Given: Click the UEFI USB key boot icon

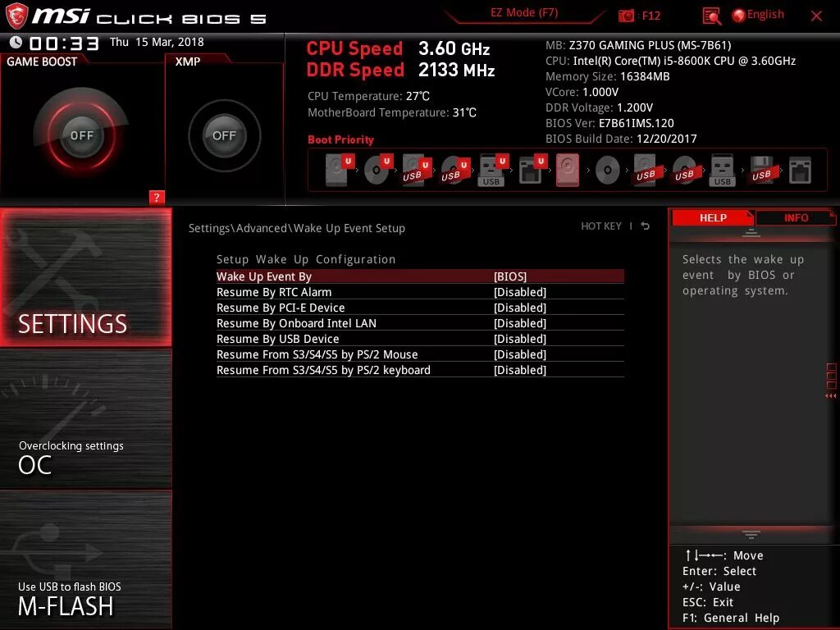Looking at the screenshot, I should [x=493, y=170].
